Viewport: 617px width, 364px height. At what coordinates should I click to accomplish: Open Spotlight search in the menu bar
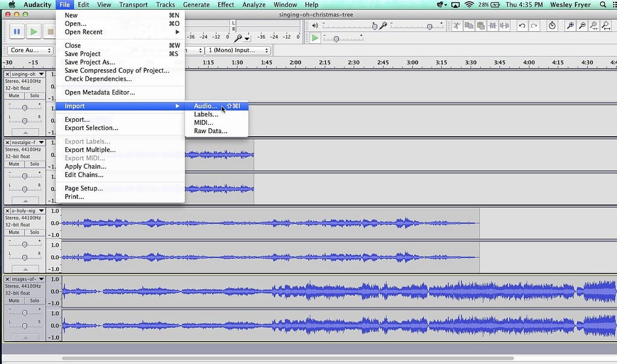point(603,5)
